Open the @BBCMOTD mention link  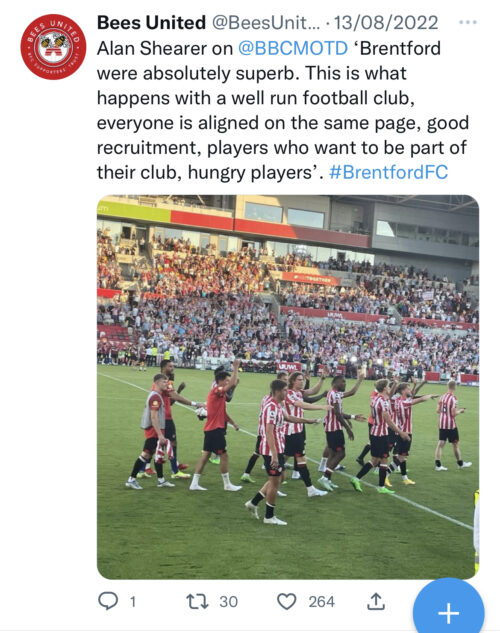[x=293, y=48]
